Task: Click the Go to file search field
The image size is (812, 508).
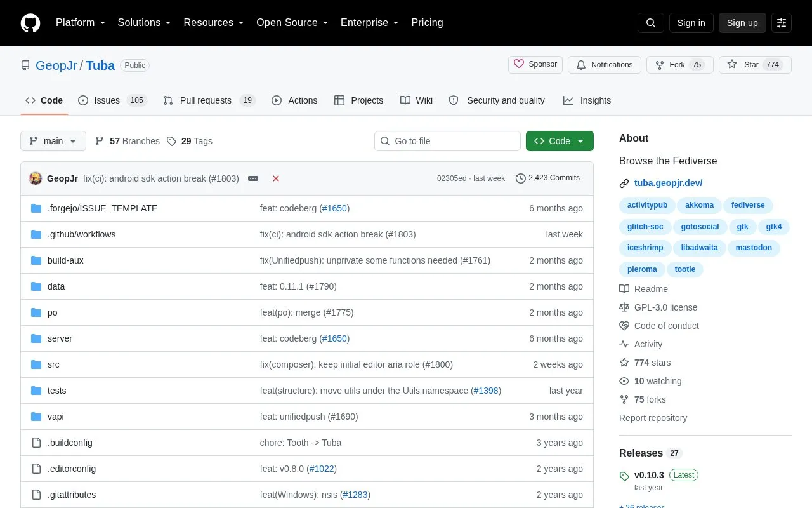Action: pyautogui.click(x=447, y=141)
